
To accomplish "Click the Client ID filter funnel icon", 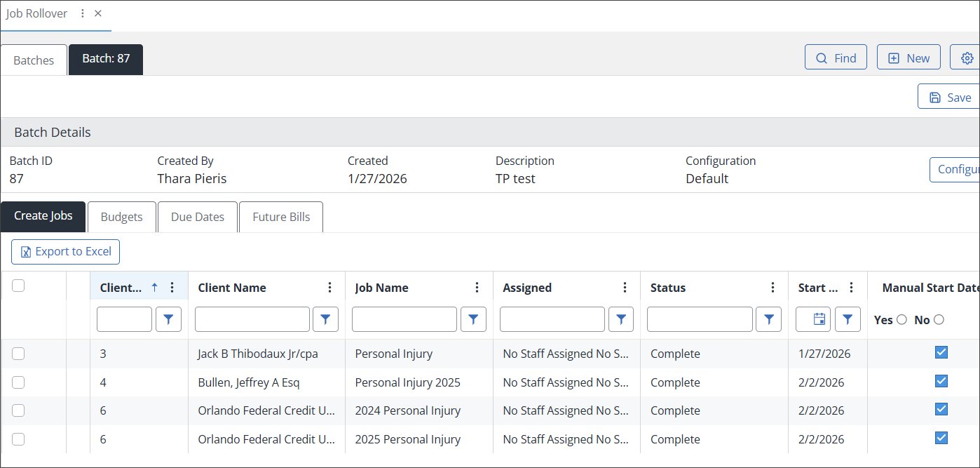I will (168, 319).
